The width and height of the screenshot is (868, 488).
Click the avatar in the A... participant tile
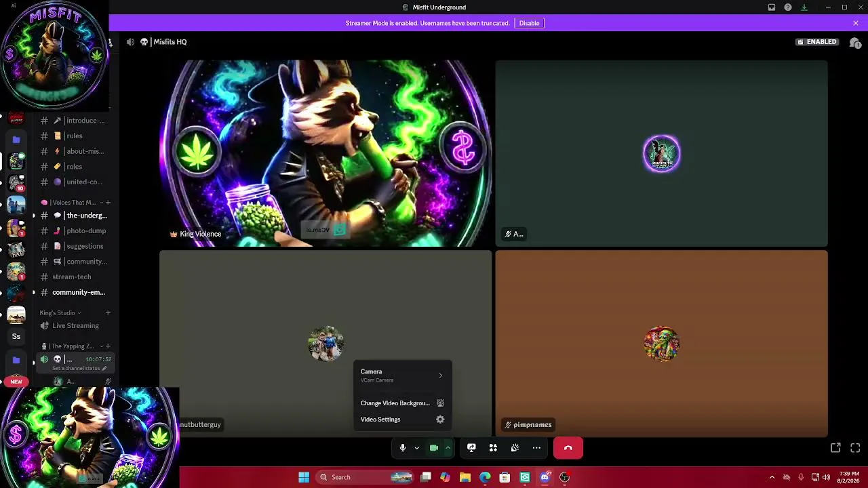[661, 154]
